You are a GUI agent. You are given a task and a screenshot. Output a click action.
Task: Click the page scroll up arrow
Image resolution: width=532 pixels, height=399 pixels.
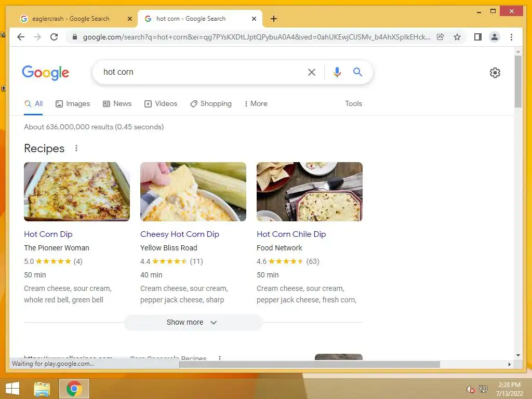click(518, 51)
